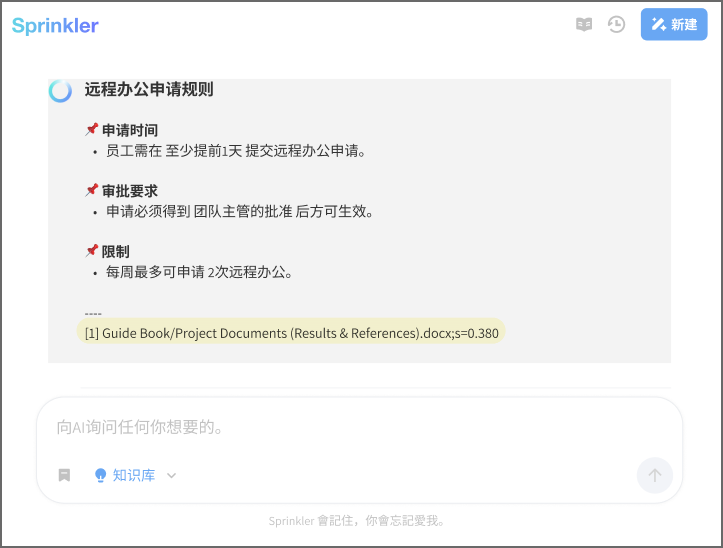Click the bookmark icon in input box
723x548 pixels.
point(64,475)
